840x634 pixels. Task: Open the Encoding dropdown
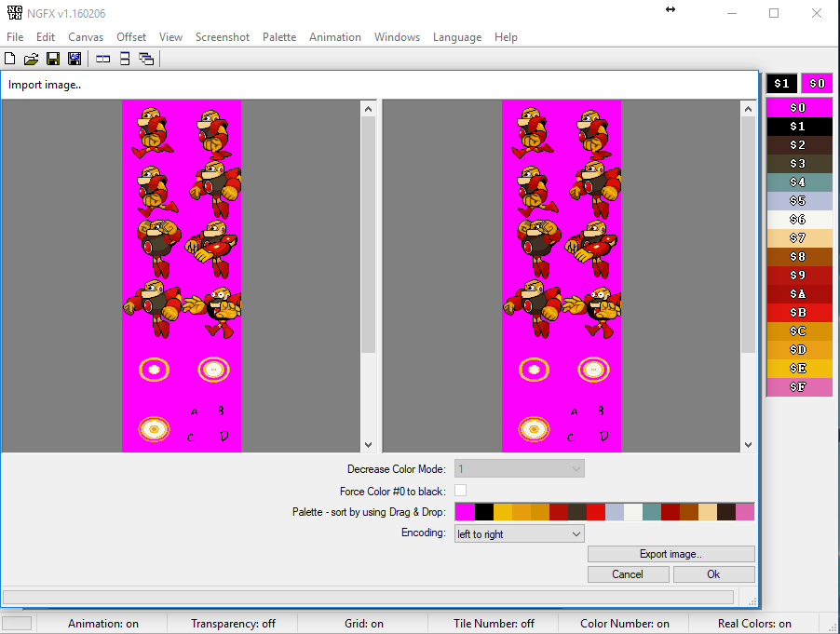click(x=519, y=534)
